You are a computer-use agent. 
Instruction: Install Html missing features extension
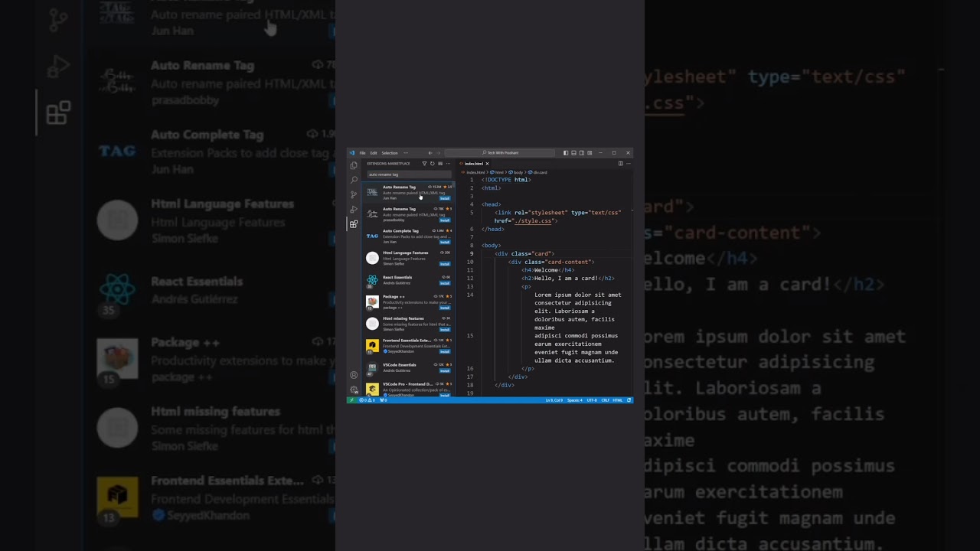tap(445, 330)
